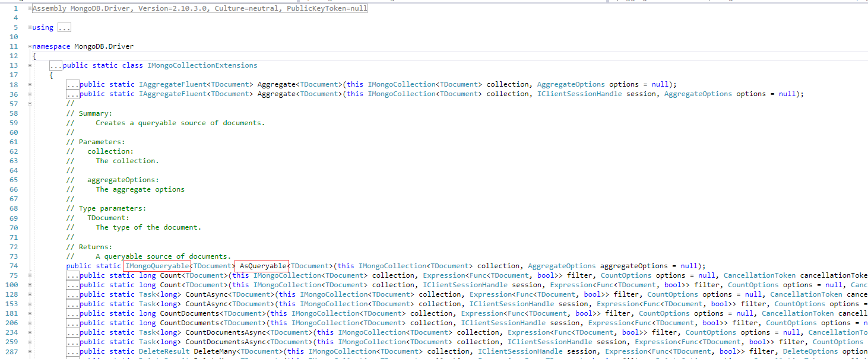Click the opening brace on line 12
Screen dimensions: 868x359
34,56
